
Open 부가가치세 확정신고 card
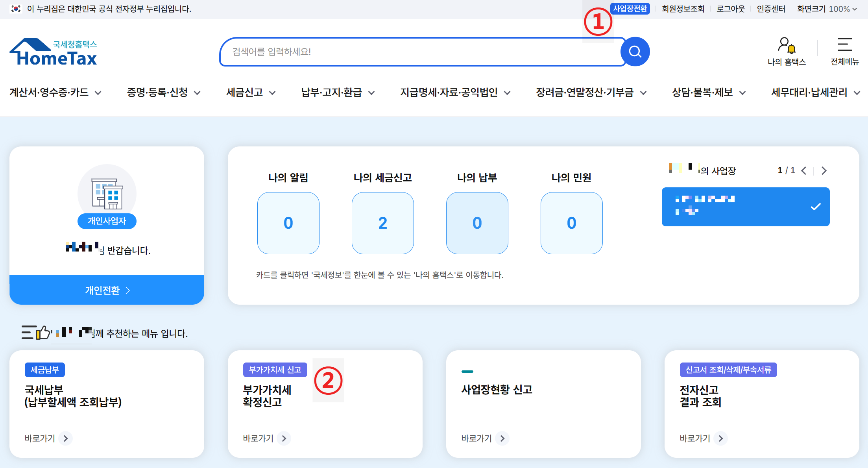click(267, 396)
